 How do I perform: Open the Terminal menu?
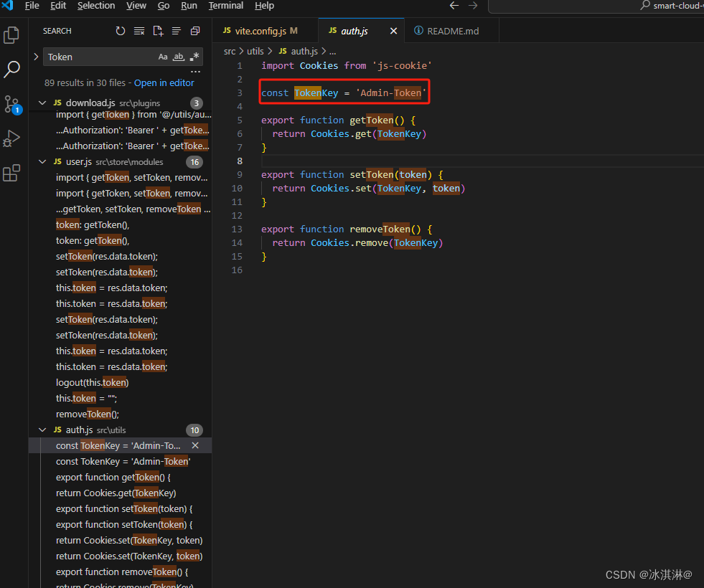[x=225, y=6]
